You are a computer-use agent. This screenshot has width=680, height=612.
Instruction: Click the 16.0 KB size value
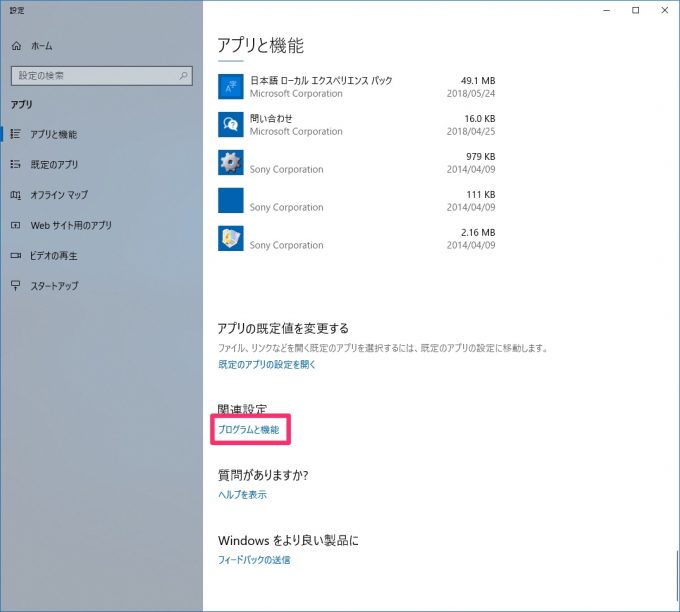(480, 118)
